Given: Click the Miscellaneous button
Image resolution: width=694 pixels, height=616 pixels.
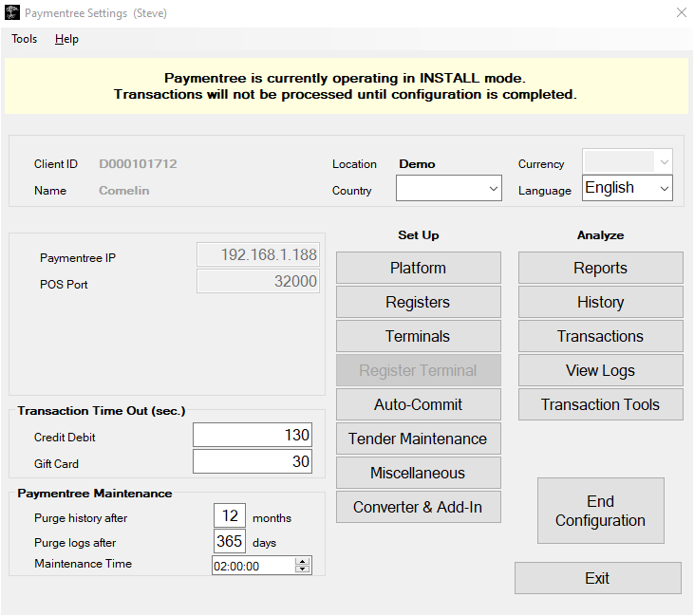Looking at the screenshot, I should (419, 473).
